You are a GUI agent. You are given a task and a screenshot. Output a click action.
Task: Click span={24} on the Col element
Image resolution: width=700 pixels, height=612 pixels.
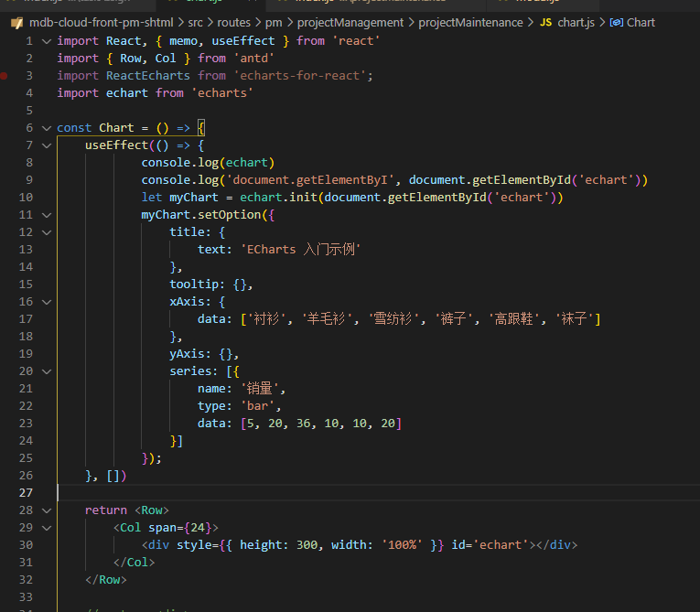click(179, 528)
